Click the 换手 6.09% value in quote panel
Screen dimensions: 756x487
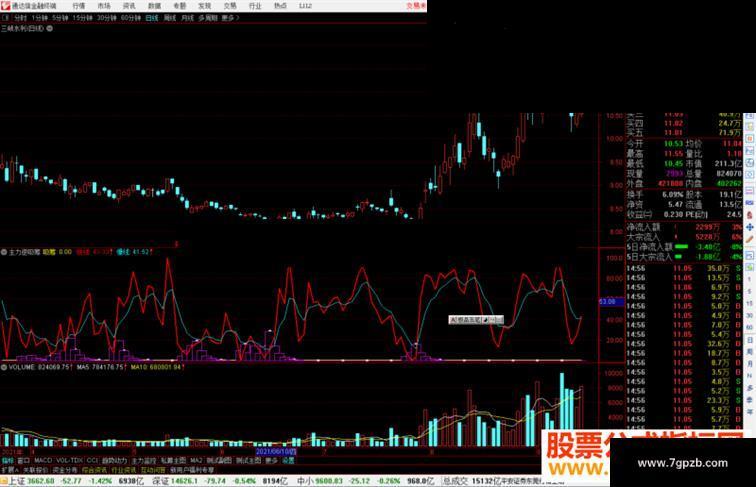click(673, 194)
